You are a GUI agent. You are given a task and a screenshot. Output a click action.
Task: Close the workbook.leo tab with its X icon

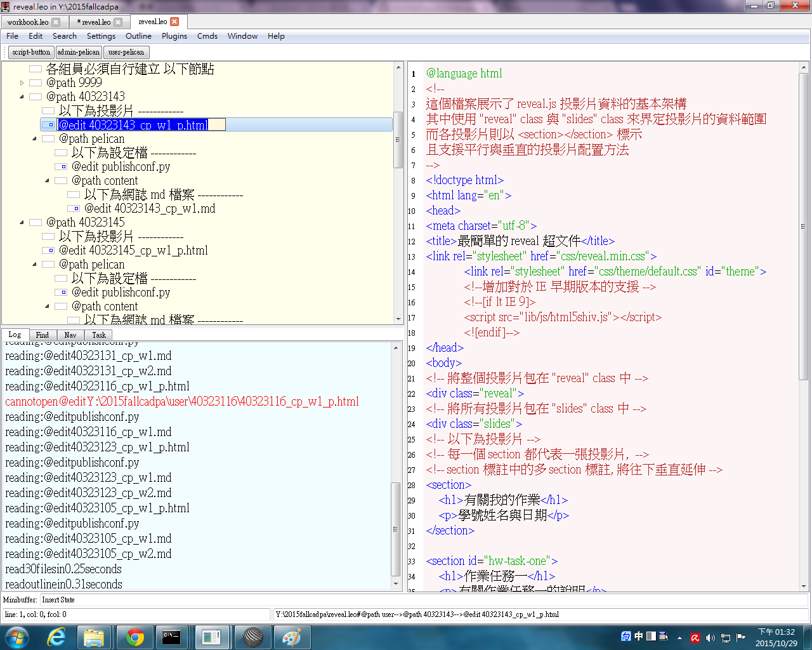(x=56, y=22)
